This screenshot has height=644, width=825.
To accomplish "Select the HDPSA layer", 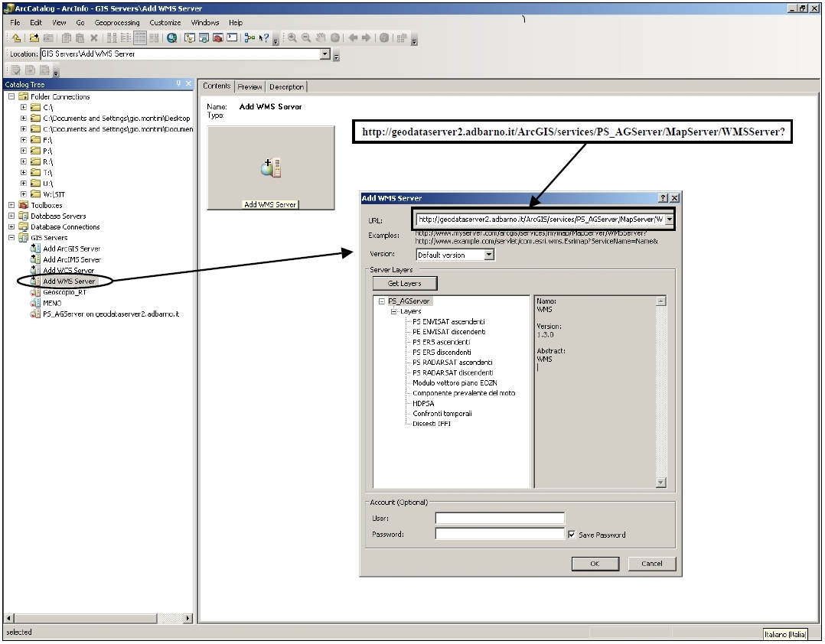I will [423, 404].
